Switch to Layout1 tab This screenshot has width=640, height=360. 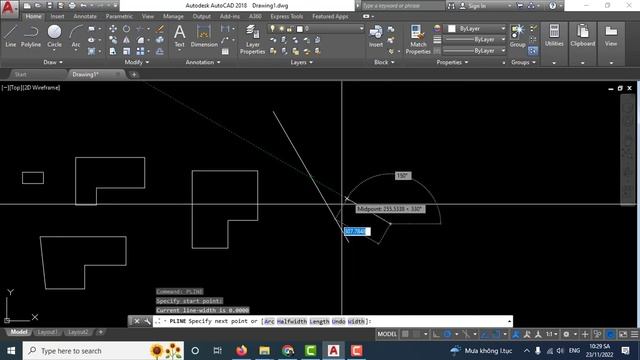pyautogui.click(x=47, y=332)
